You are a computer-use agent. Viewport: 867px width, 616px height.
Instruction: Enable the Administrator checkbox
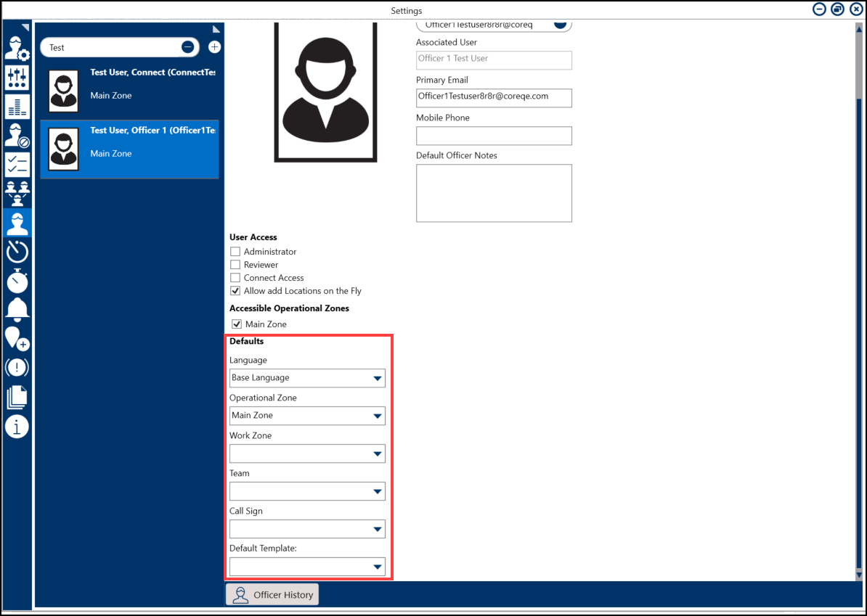tap(235, 252)
